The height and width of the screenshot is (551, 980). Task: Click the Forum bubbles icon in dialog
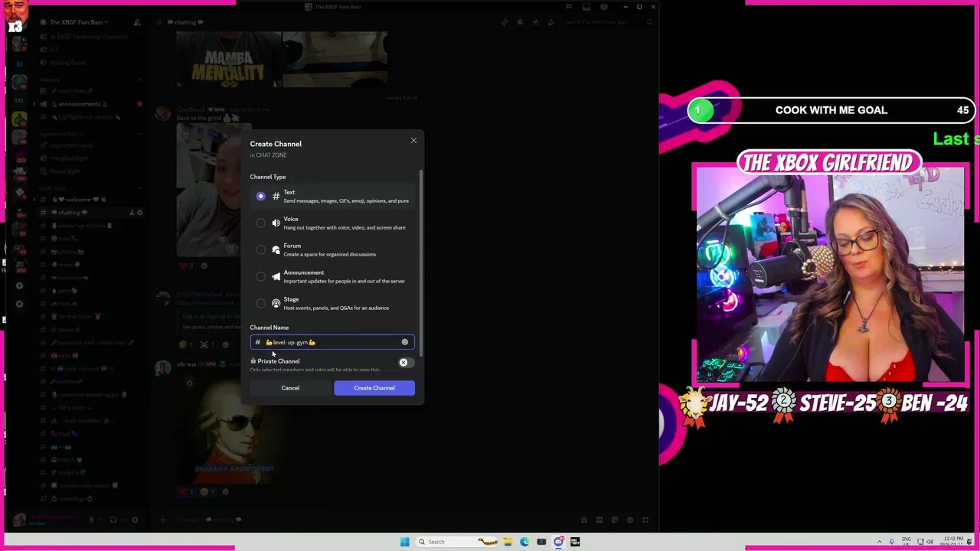tap(276, 250)
